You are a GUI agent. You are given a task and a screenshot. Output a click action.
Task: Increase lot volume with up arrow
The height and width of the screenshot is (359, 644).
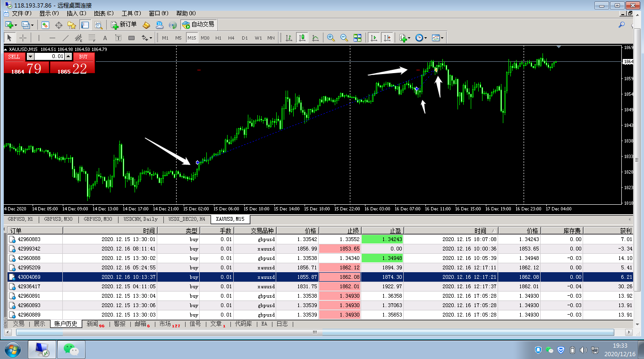[x=68, y=56]
